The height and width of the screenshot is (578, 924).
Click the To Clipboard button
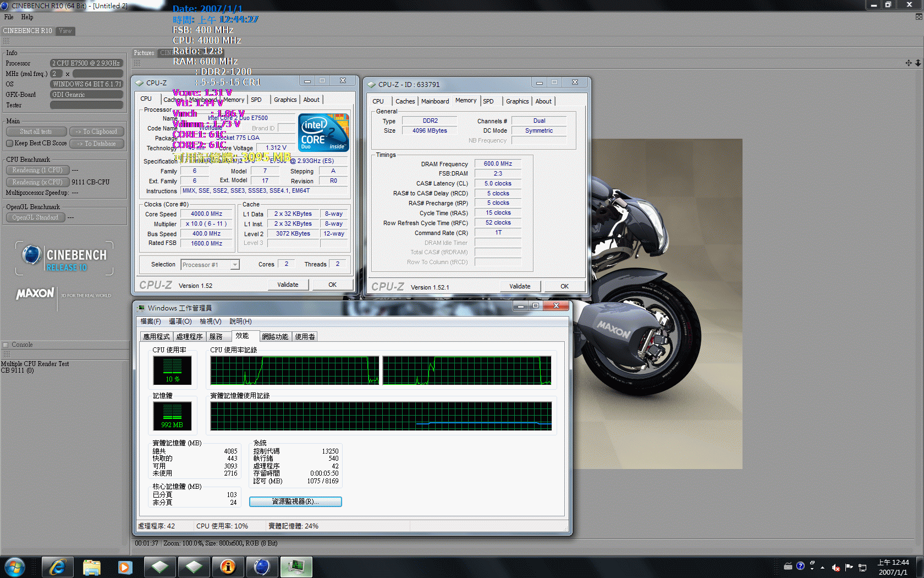click(96, 132)
